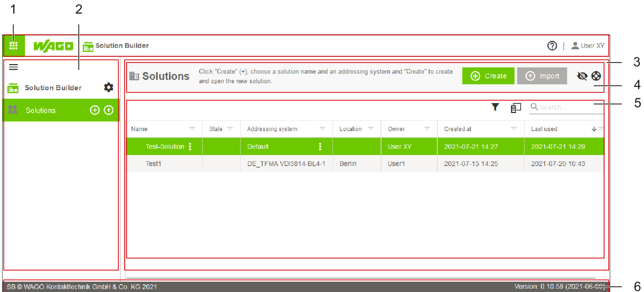
Task: Toggle Last used sort arrow
Action: (x=594, y=129)
